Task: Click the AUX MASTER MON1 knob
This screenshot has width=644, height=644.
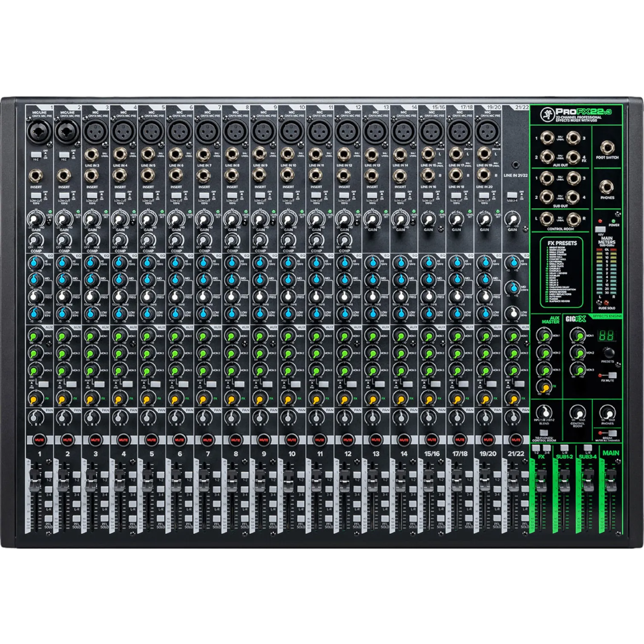Action: [x=544, y=335]
